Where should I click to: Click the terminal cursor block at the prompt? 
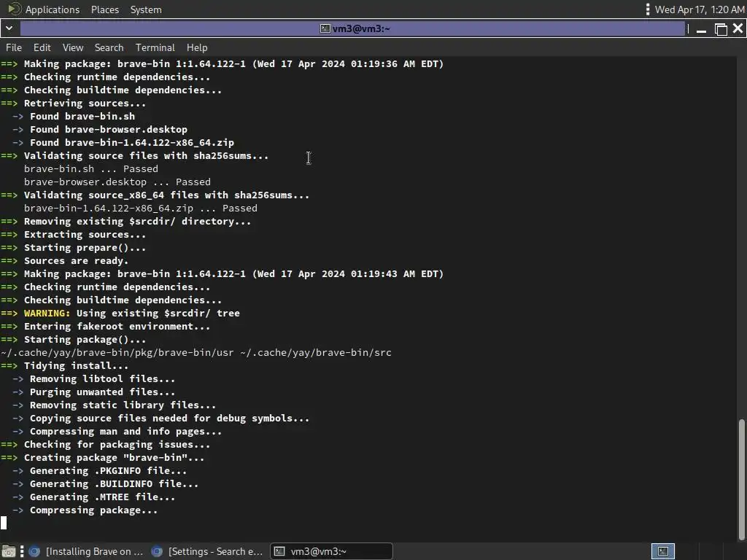[4, 523]
